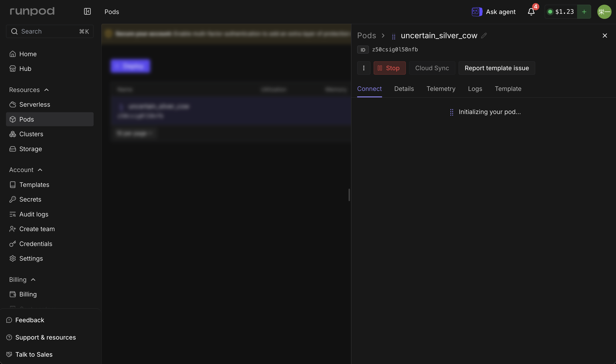Click the panel resize handle
The height and width of the screenshot is (364, 616).
pos(349,195)
